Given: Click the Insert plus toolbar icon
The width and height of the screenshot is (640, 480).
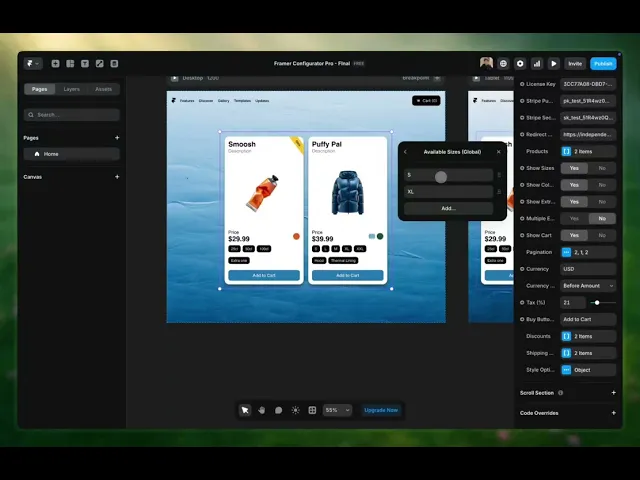Looking at the screenshot, I should (x=56, y=64).
